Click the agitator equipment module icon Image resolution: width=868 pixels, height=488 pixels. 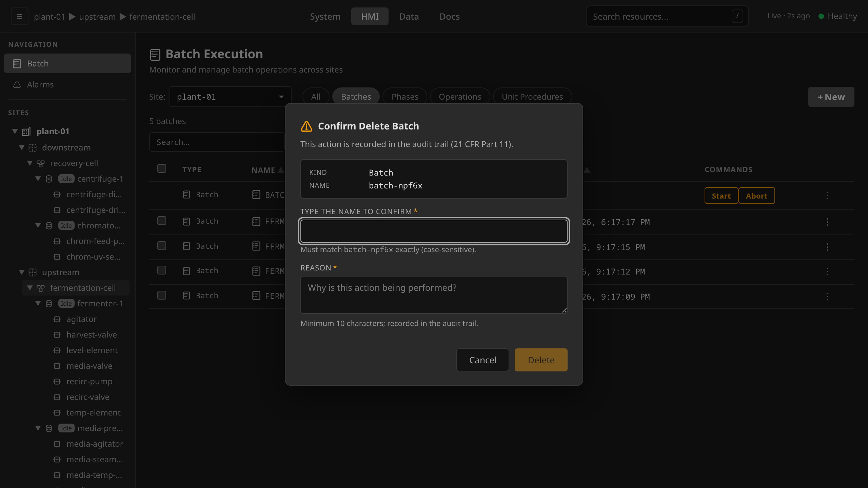click(57, 319)
